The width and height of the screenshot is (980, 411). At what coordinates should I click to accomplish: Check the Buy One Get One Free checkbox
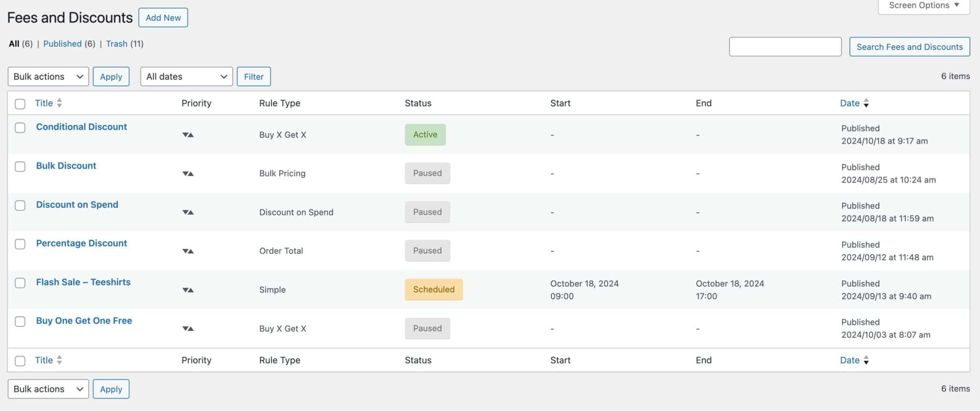point(20,321)
